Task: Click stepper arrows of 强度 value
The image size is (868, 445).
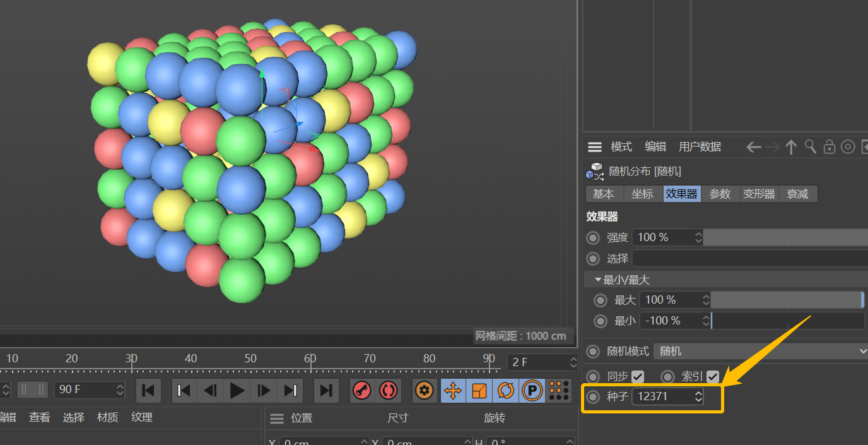Action: (698, 238)
